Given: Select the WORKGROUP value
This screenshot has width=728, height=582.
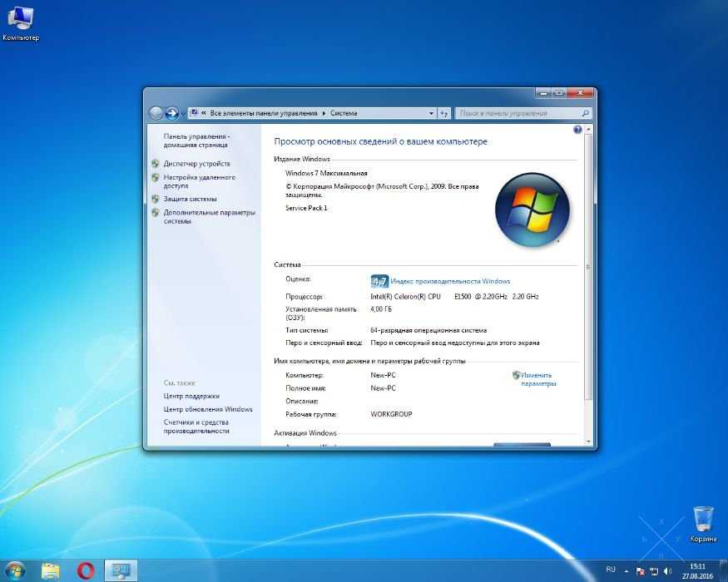Looking at the screenshot, I should 391,414.
